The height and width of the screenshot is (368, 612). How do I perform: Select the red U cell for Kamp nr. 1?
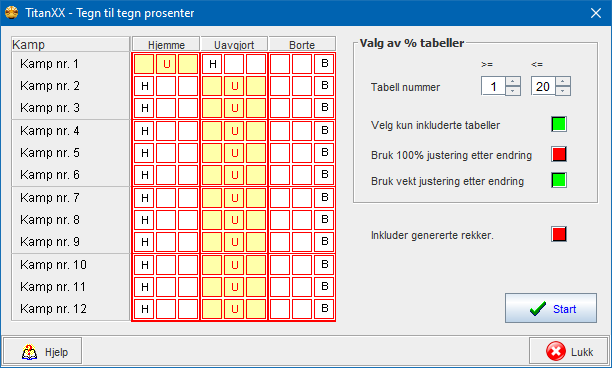166,64
